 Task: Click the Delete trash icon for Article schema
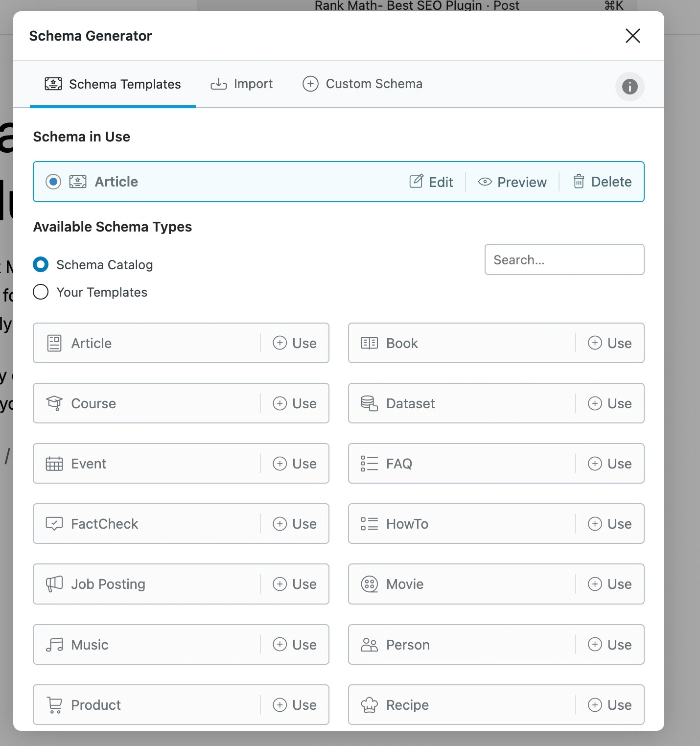tap(579, 182)
